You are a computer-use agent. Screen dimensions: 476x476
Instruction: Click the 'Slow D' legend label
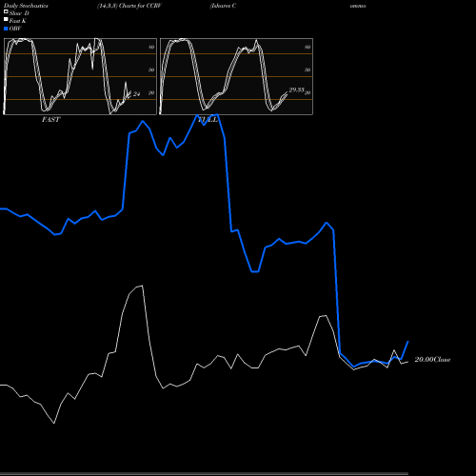(x=19, y=13)
